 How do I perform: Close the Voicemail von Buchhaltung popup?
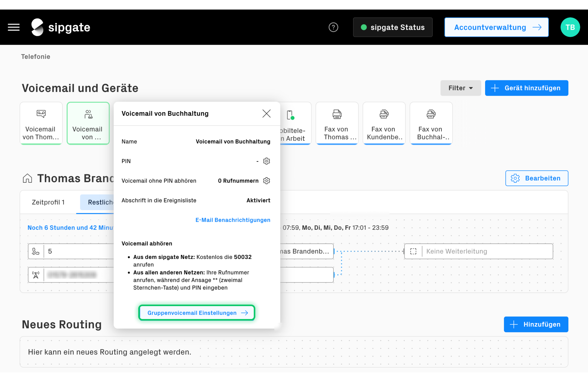pyautogui.click(x=266, y=114)
